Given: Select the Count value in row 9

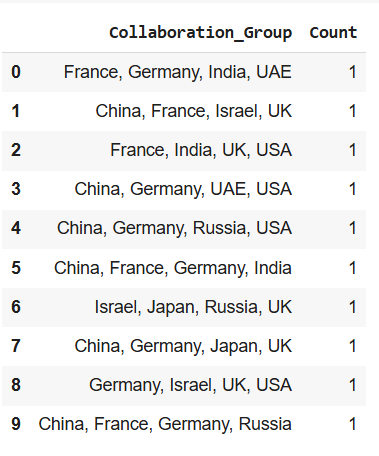Looking at the screenshot, I should point(353,424).
